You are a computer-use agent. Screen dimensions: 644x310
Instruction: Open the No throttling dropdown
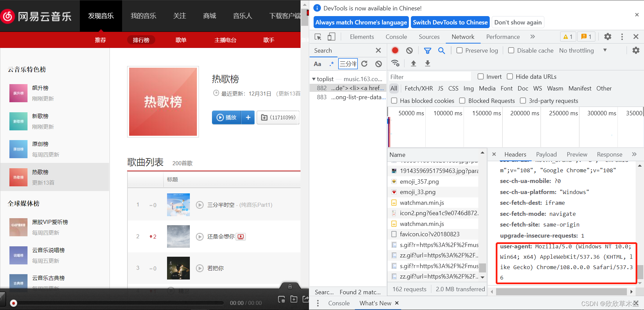(583, 50)
